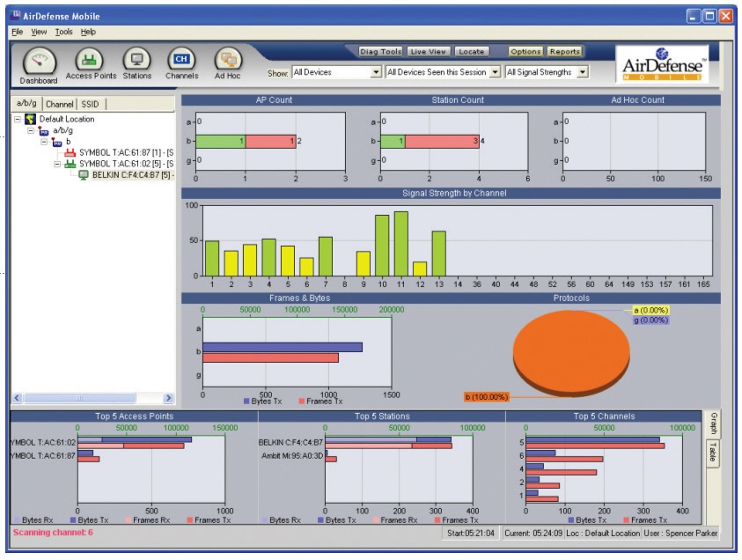Screen dimensions: 742x560
Task: Collapse the SYMBOL T:AC:61:02 tree node
Action: 57,164
